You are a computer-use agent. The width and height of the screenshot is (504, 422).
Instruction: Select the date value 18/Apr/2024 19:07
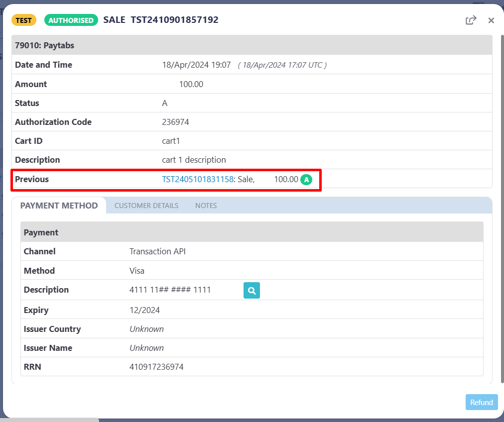196,65
